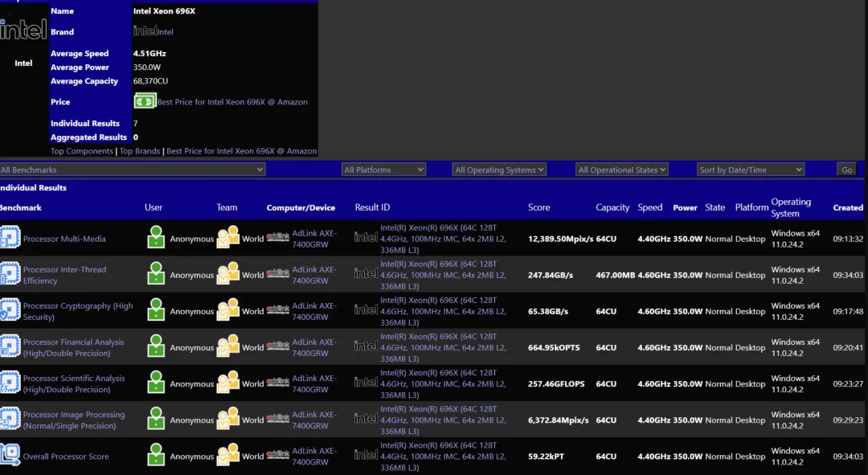Viewport: 868px width, 475px height.
Task: Click the Processor Cryptography (High Security) icon
Action: [10, 311]
